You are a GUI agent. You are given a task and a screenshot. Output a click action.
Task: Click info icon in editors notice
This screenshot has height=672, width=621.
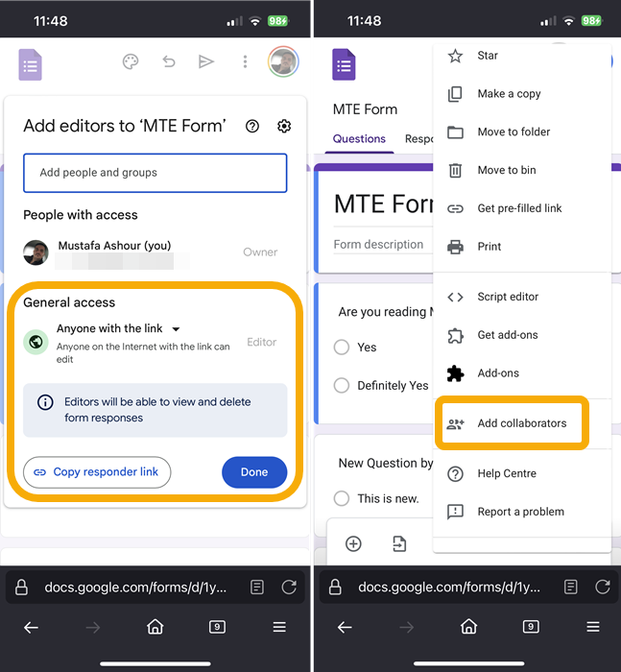click(x=45, y=402)
